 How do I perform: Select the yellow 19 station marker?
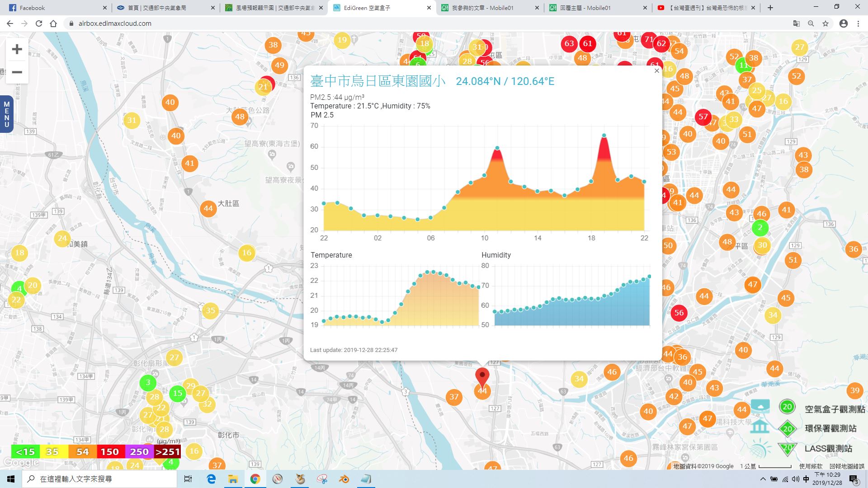point(342,40)
